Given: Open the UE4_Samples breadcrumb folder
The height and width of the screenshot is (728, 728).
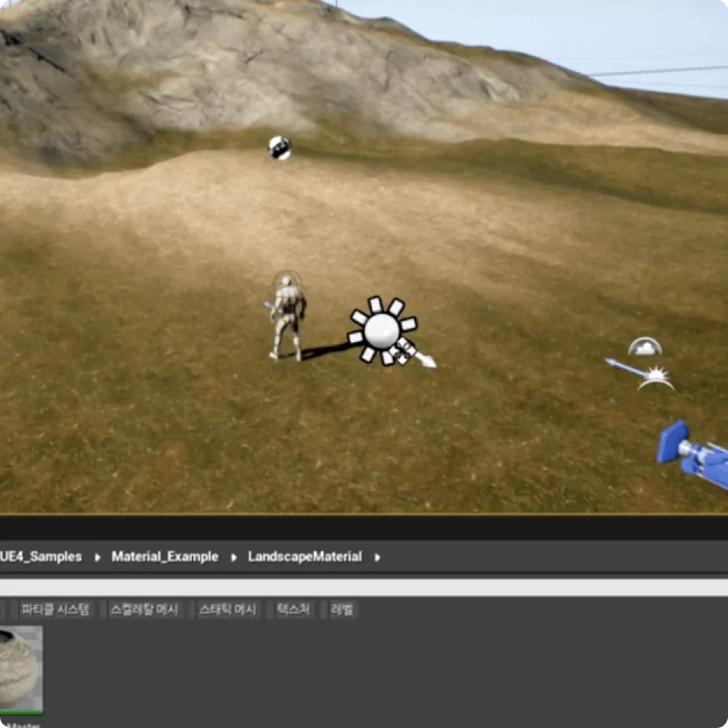Looking at the screenshot, I should 41,556.
